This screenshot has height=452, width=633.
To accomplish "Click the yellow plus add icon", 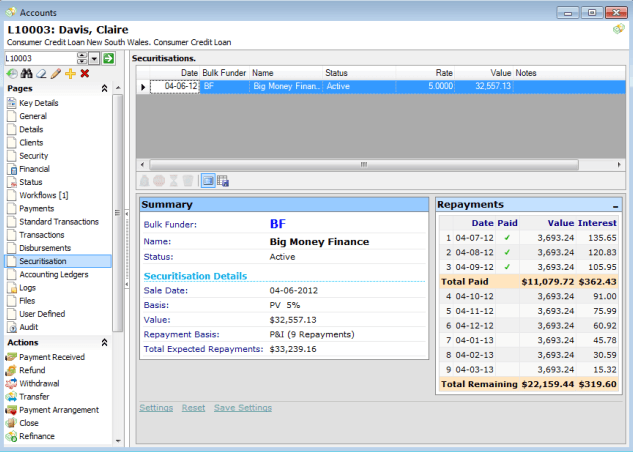I will click(x=70, y=73).
